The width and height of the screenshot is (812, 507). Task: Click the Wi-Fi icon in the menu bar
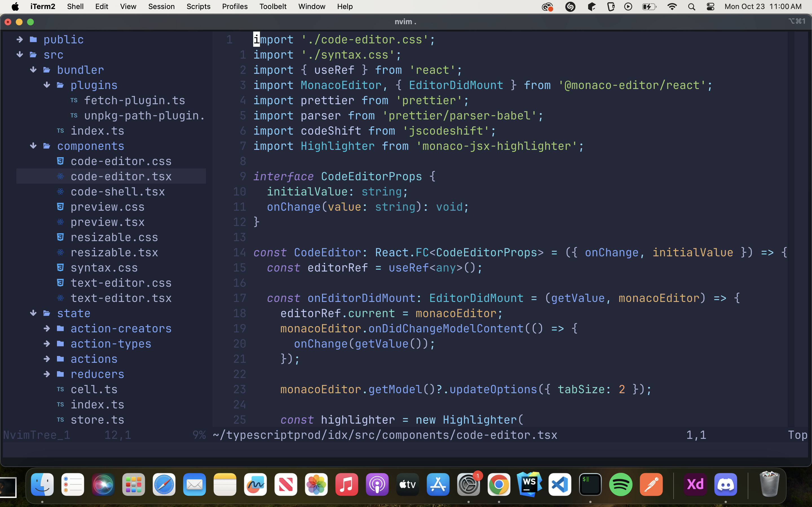coord(672,7)
